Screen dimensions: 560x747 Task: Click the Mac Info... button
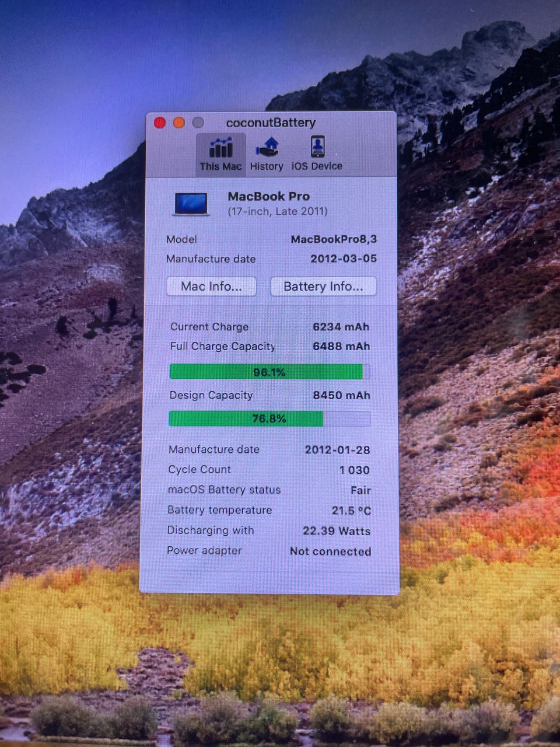pos(211,287)
